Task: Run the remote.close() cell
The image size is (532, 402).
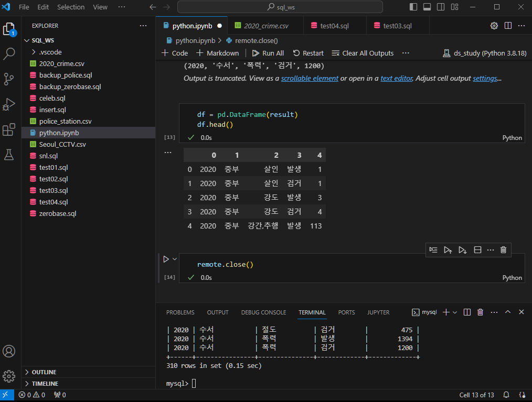Action: point(166,259)
